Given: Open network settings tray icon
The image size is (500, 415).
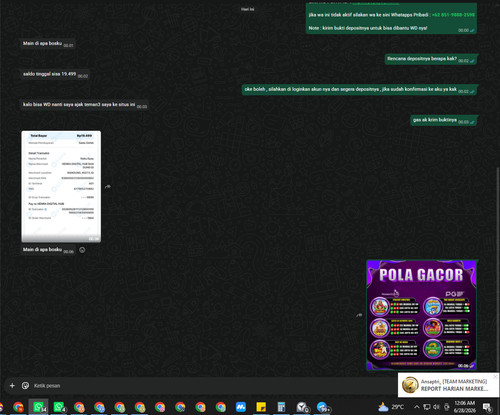Looking at the screenshot, I should point(427,407).
